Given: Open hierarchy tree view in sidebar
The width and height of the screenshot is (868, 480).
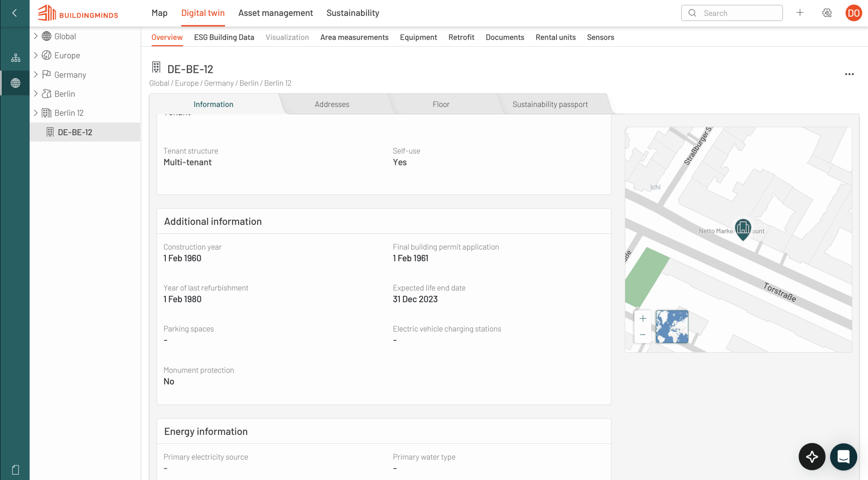Looking at the screenshot, I should pyautogui.click(x=15, y=58).
